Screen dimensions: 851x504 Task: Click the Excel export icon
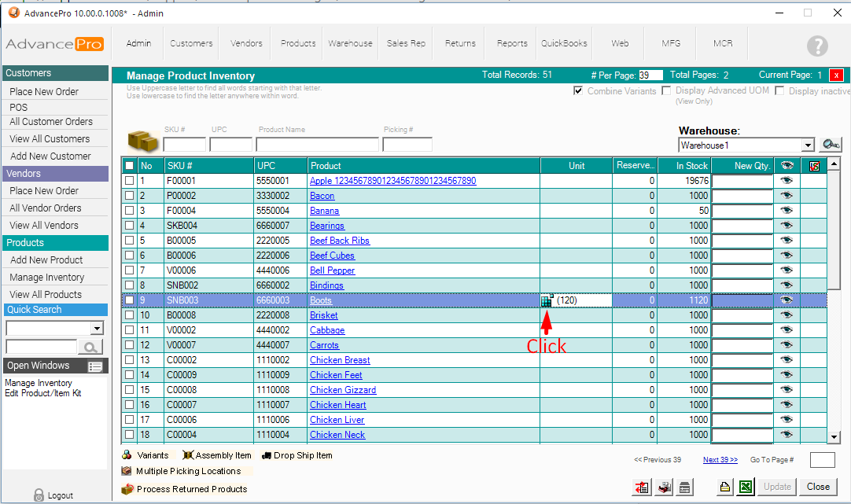[x=745, y=487]
